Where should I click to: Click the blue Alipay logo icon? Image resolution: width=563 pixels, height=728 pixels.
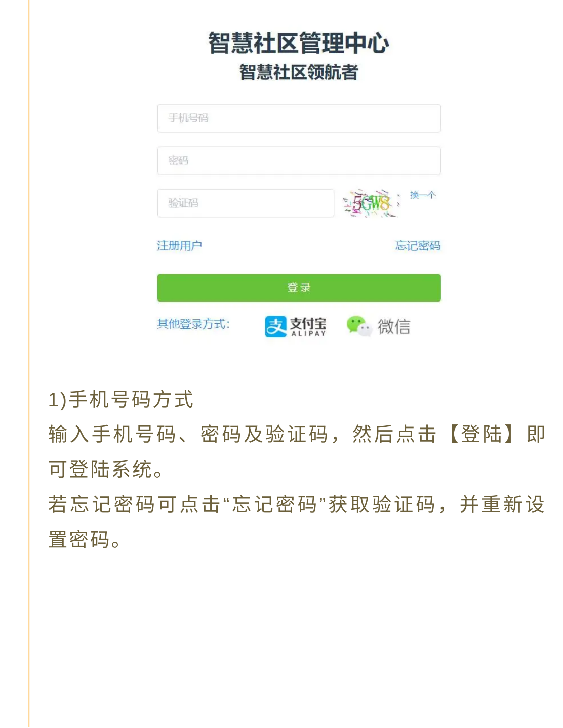click(x=275, y=326)
